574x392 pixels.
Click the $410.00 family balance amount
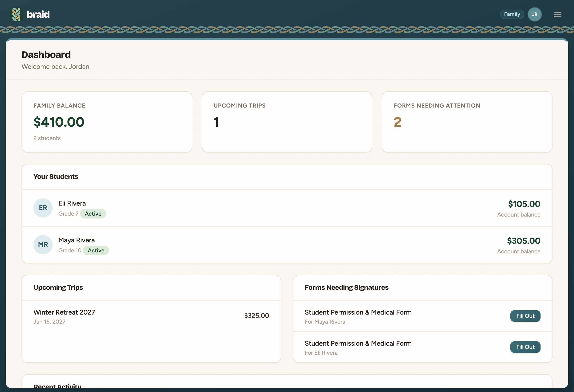click(59, 122)
